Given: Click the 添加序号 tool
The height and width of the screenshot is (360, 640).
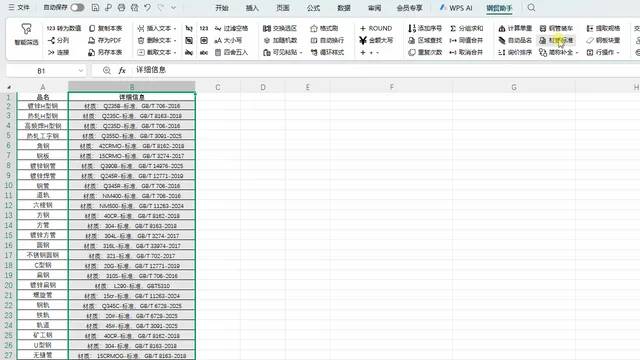Looking at the screenshot, I should [x=425, y=28].
